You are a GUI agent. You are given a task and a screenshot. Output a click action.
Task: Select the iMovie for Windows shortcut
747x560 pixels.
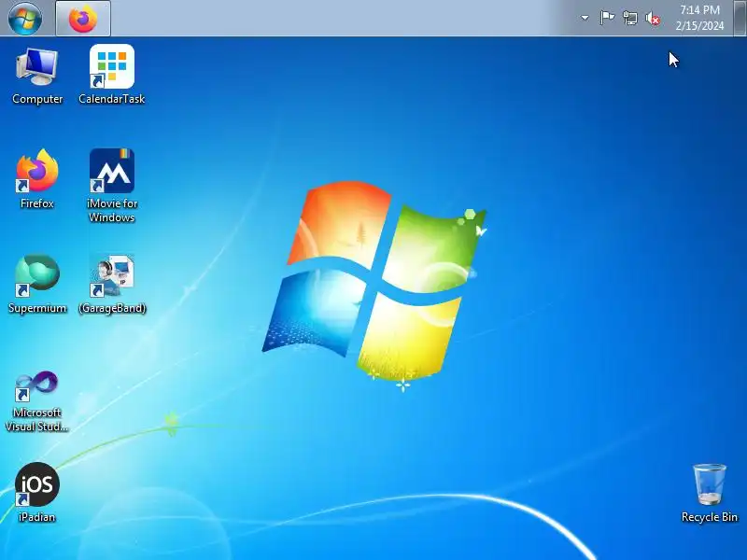pyautogui.click(x=111, y=186)
